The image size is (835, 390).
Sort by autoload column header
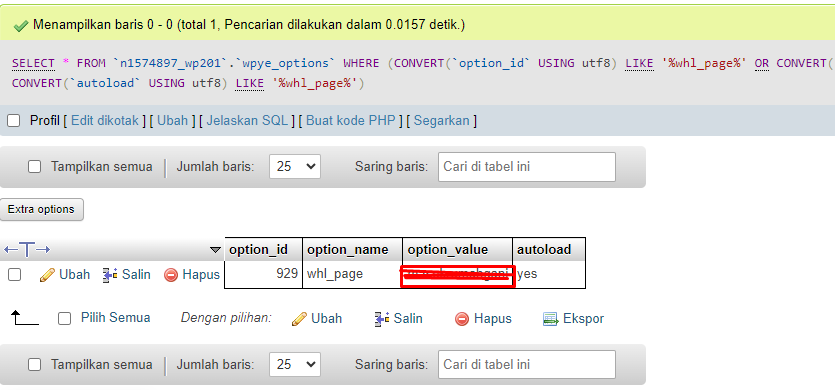pos(544,249)
